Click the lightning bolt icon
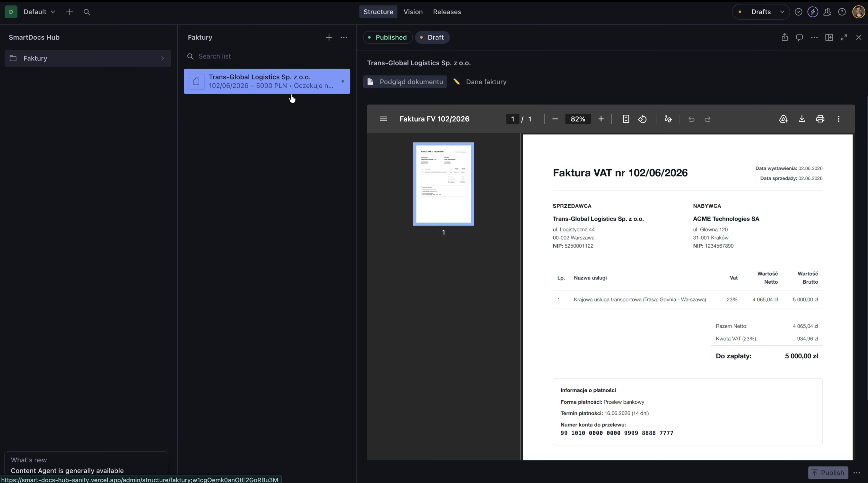 point(813,12)
